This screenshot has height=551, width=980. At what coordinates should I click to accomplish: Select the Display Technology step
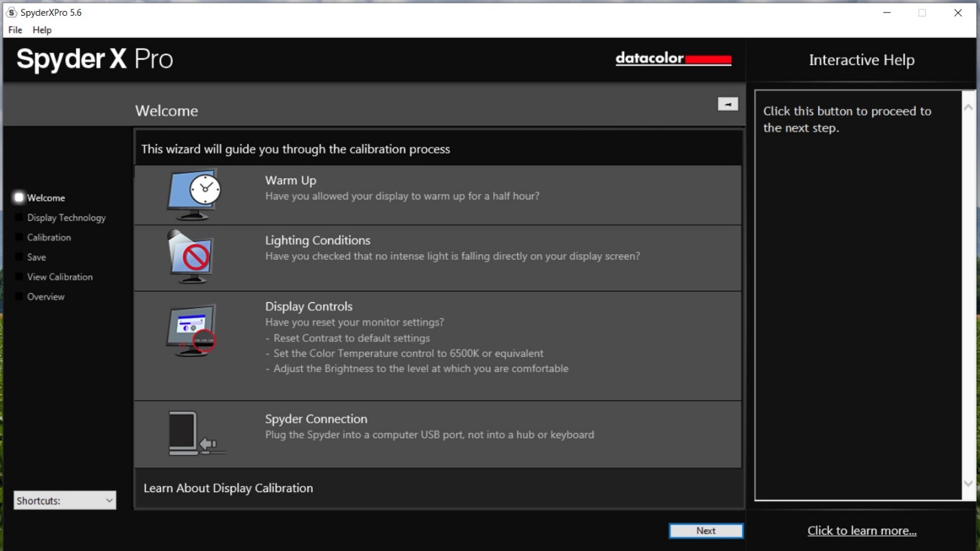coord(66,218)
